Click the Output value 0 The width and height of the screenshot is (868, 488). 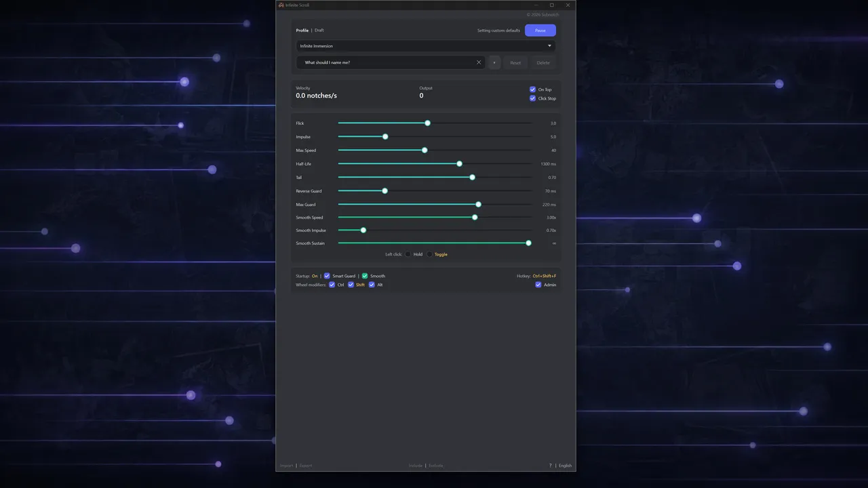point(421,96)
